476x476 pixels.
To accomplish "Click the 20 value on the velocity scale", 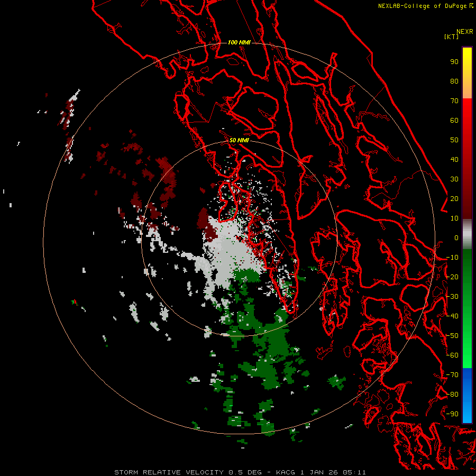I will click(454, 199).
